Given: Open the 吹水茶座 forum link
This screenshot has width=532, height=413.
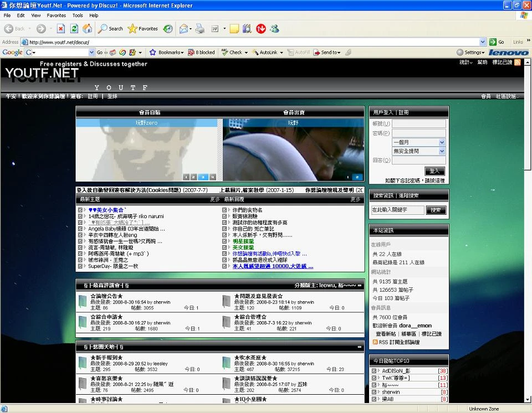Looking at the screenshot, I should [250, 358].
